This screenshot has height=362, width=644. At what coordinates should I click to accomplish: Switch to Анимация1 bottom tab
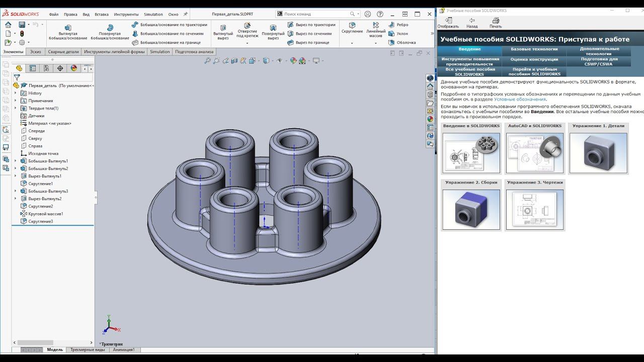click(x=124, y=349)
